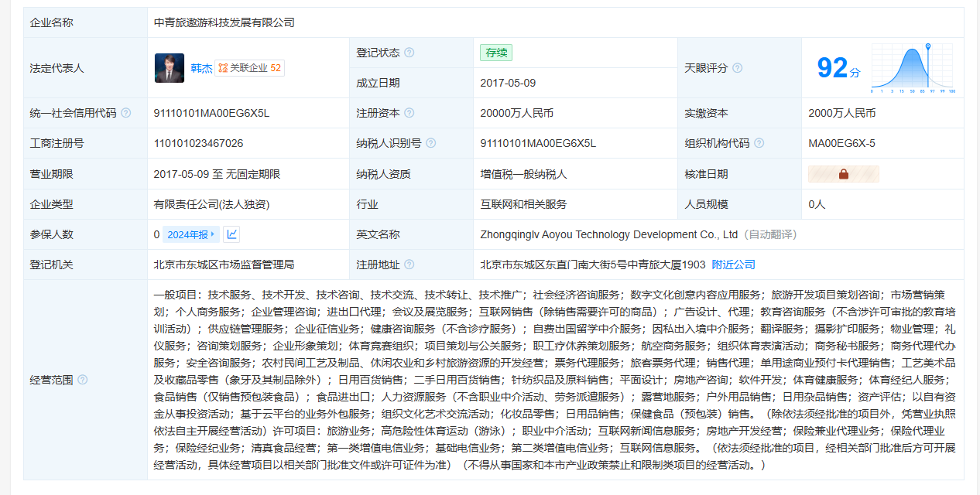The width and height of the screenshot is (980, 495).
Task: Select company name 中青旅遨游科技发展有限公司
Action: 224,22
